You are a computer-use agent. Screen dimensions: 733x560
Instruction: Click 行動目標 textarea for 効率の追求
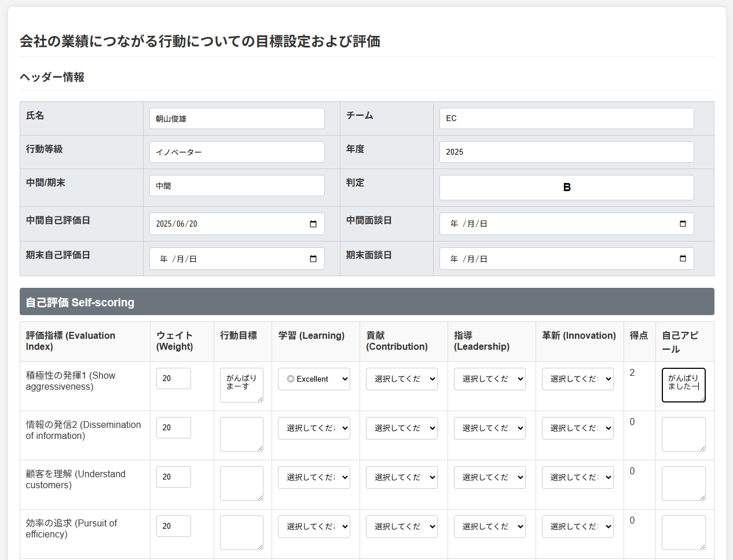point(242,533)
